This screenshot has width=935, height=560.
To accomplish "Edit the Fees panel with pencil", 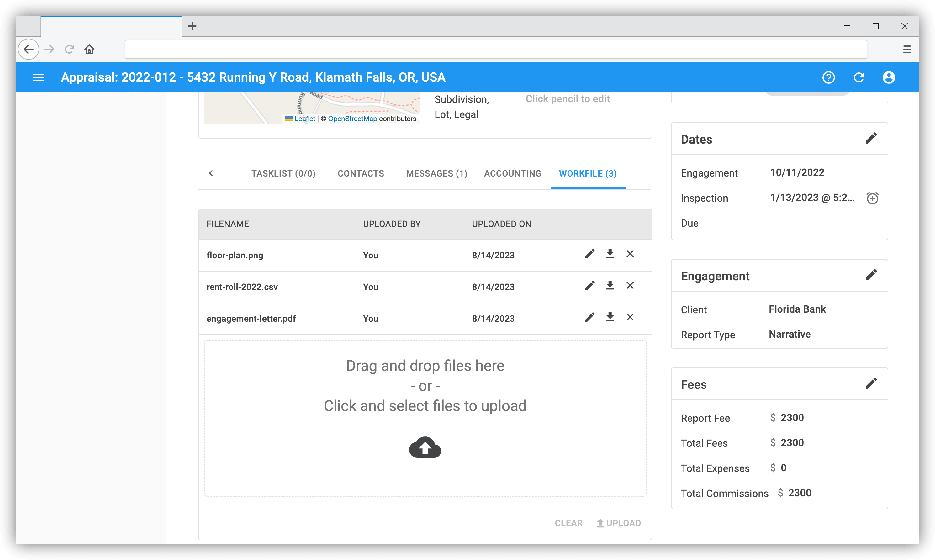I will point(871,383).
